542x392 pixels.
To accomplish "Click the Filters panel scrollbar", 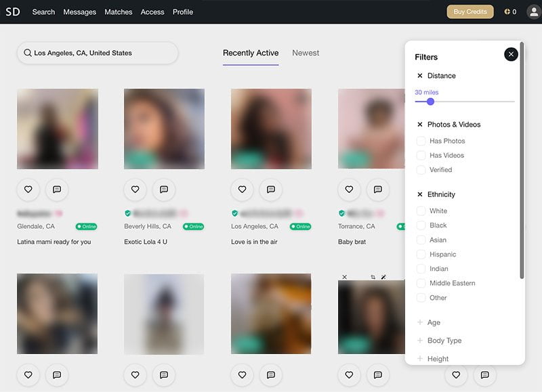I will tap(522, 160).
